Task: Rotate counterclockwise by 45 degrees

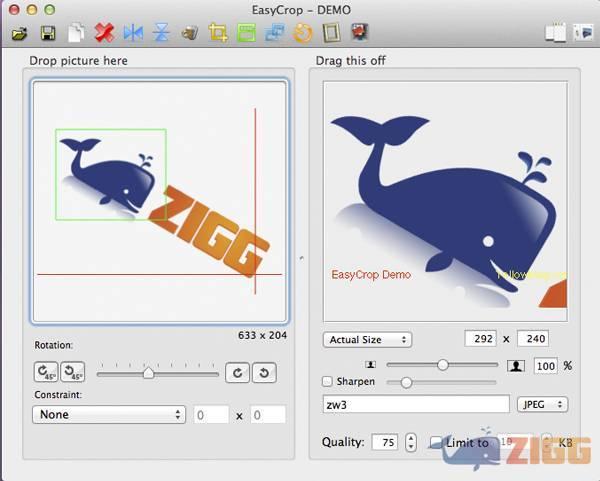Action: tap(73, 372)
